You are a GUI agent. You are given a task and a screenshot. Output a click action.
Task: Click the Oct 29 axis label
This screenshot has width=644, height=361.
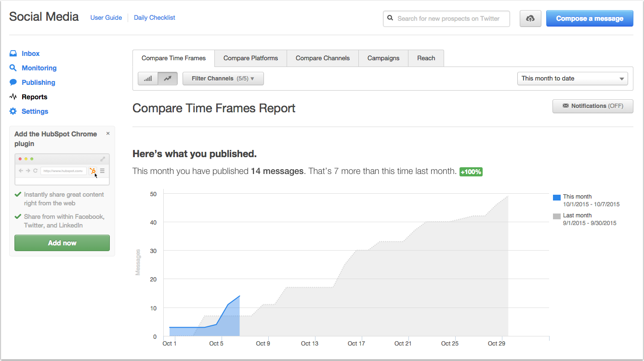point(496,344)
